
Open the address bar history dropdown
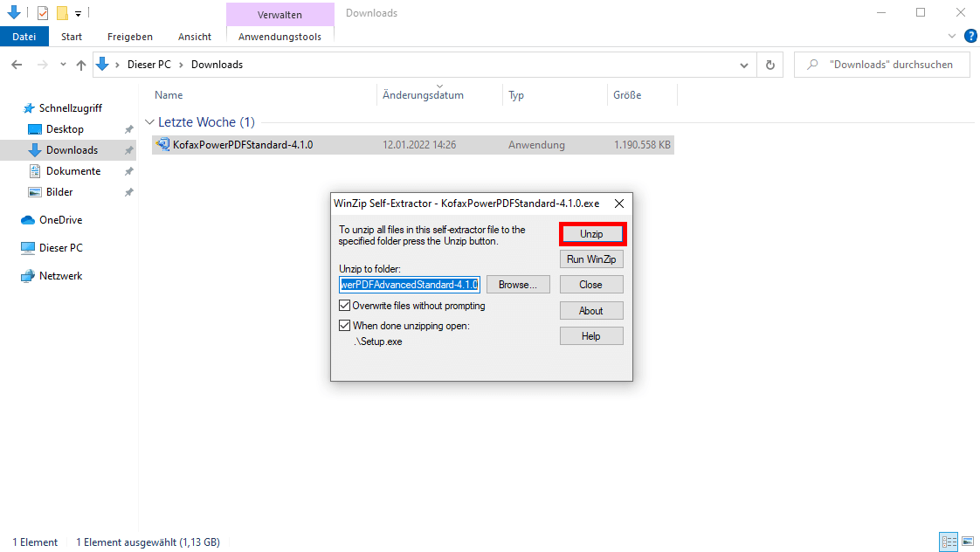click(743, 65)
